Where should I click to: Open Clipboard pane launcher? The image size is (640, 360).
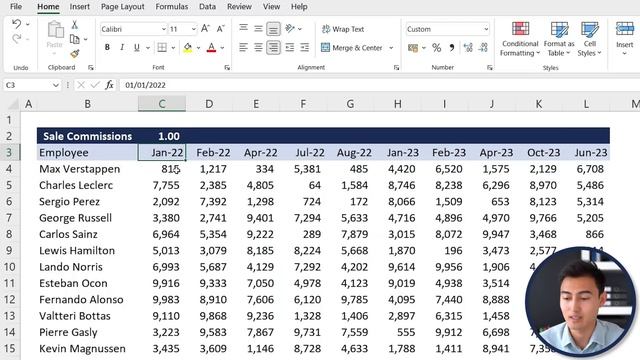click(91, 68)
